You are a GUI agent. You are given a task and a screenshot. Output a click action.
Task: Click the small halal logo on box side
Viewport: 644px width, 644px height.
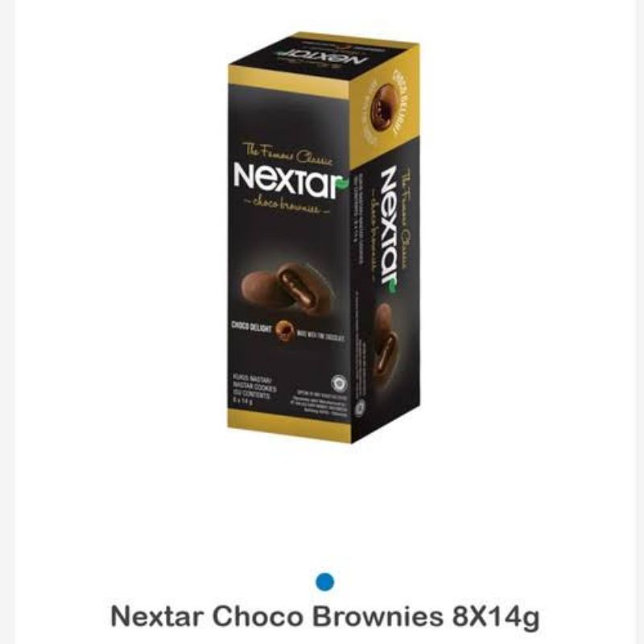[x=360, y=407]
